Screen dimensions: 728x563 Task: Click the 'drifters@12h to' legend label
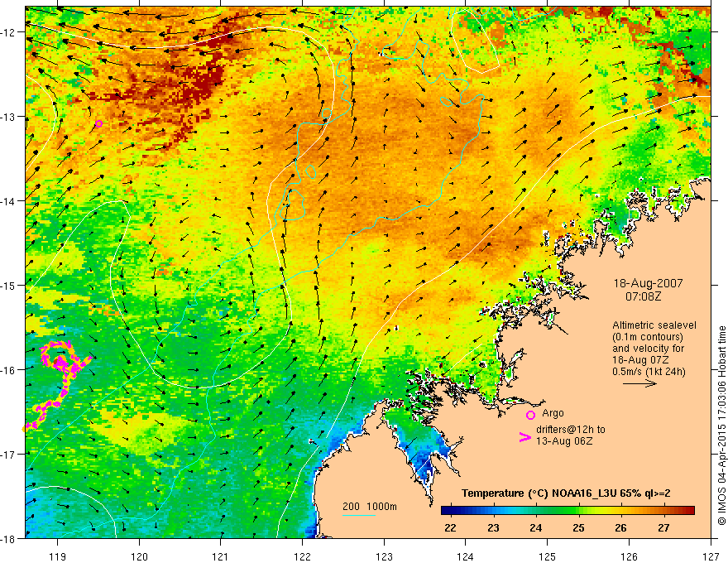click(571, 430)
